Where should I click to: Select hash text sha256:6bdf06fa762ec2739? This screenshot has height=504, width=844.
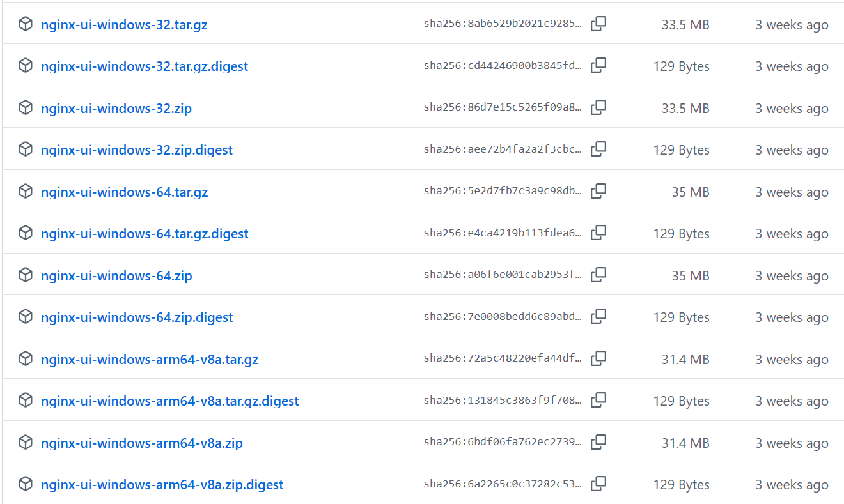point(503,442)
